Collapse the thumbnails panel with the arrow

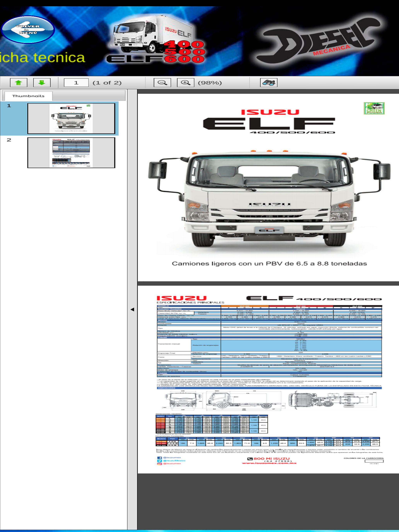(132, 309)
